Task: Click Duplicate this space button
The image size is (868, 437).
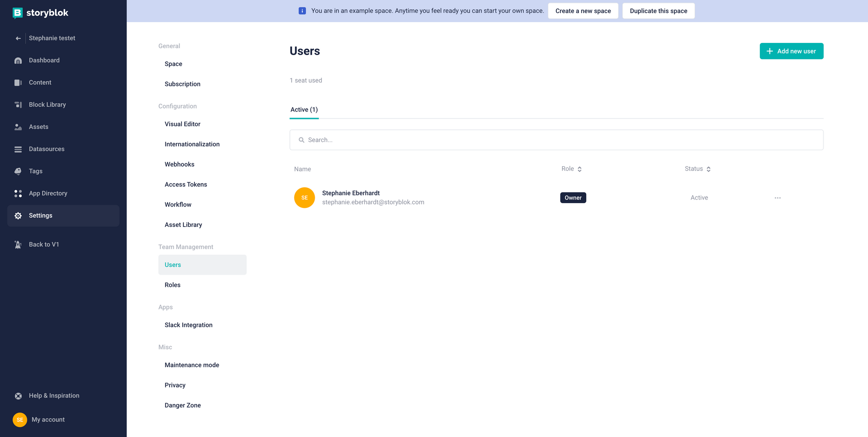Action: pyautogui.click(x=658, y=11)
